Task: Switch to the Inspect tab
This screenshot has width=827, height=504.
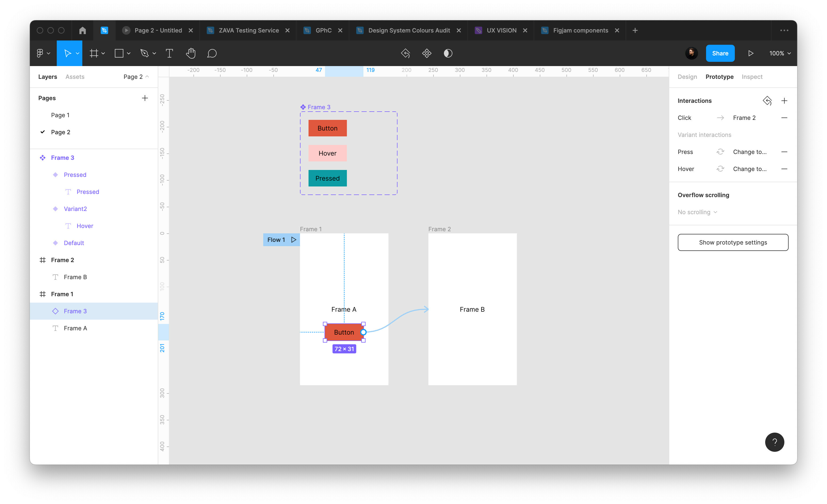Action: (752, 76)
